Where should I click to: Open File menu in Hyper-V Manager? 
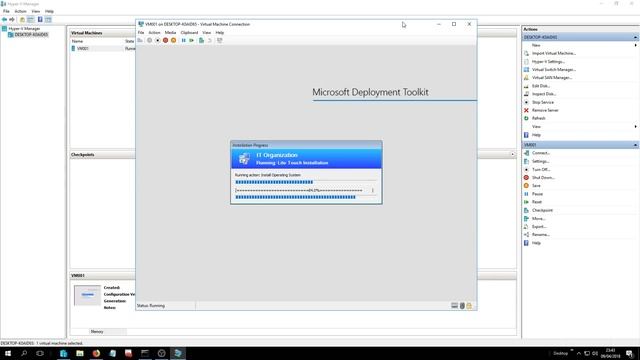tap(6, 11)
